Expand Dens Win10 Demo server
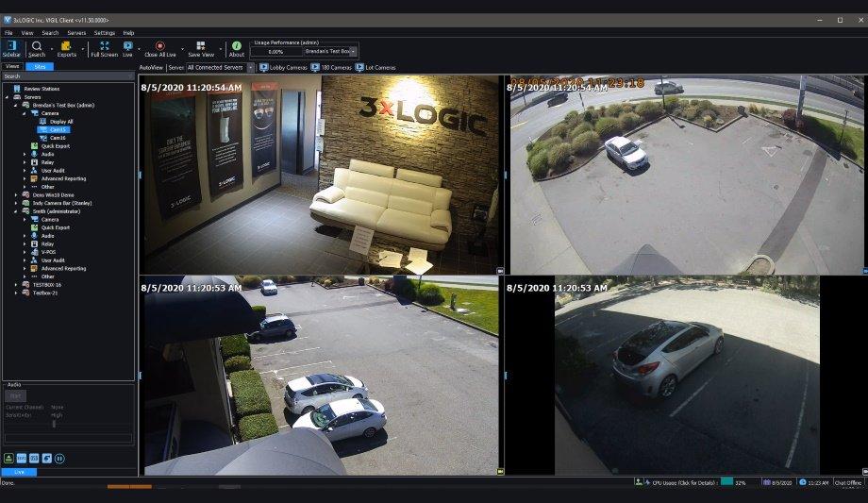 tap(15, 195)
